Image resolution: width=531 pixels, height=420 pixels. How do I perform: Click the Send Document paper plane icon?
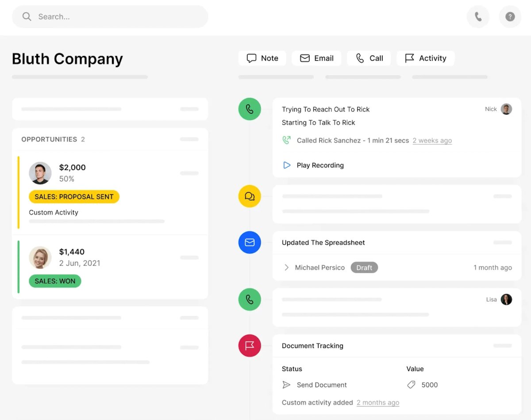(287, 385)
